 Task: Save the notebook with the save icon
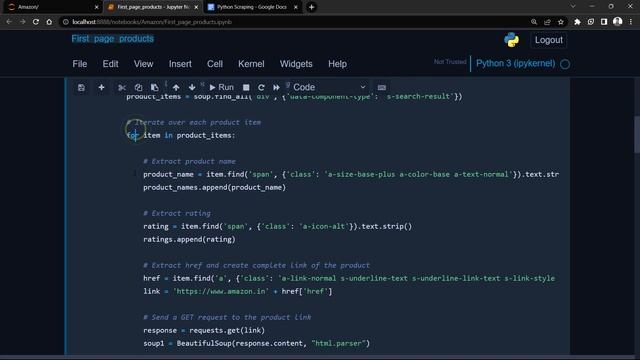click(x=81, y=87)
